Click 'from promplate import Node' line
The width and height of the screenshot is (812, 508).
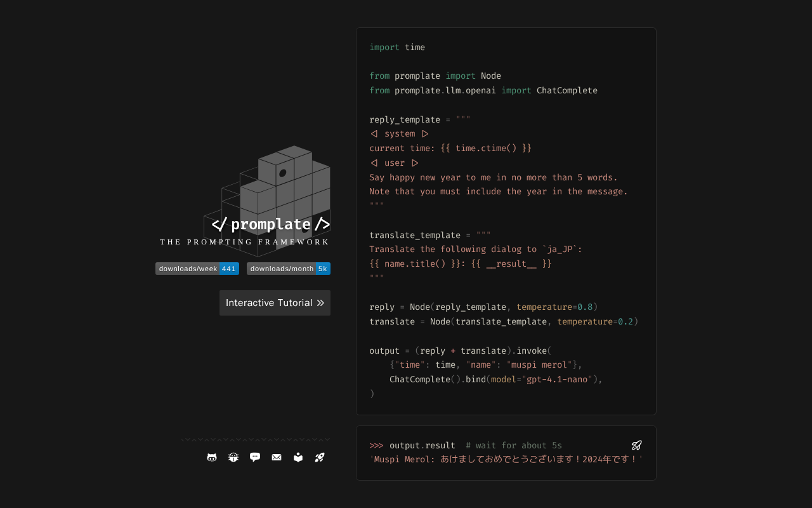[435, 76]
